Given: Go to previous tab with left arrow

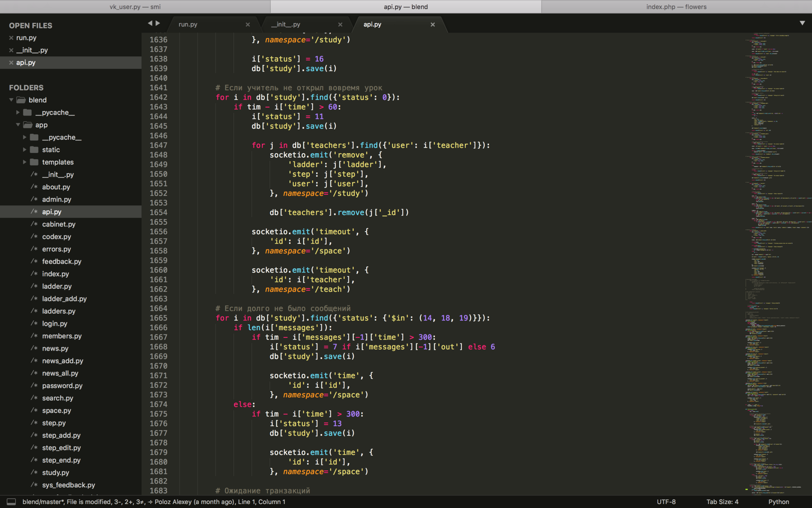Looking at the screenshot, I should (x=150, y=23).
